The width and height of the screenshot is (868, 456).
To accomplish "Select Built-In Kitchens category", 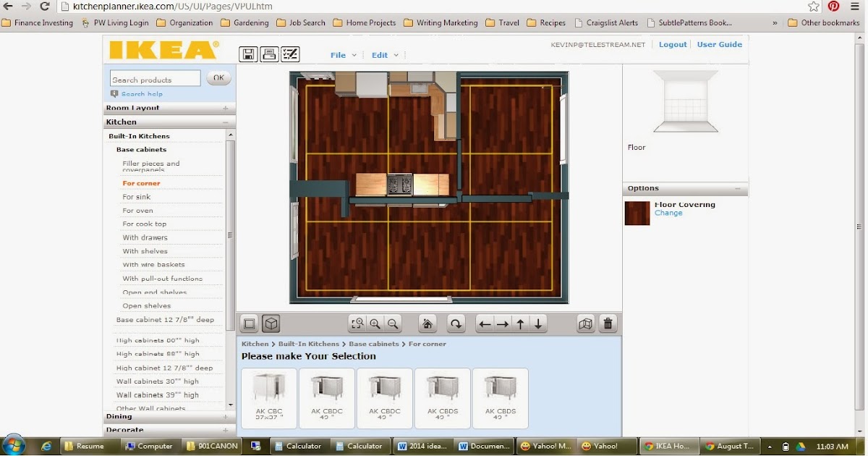I will [139, 136].
